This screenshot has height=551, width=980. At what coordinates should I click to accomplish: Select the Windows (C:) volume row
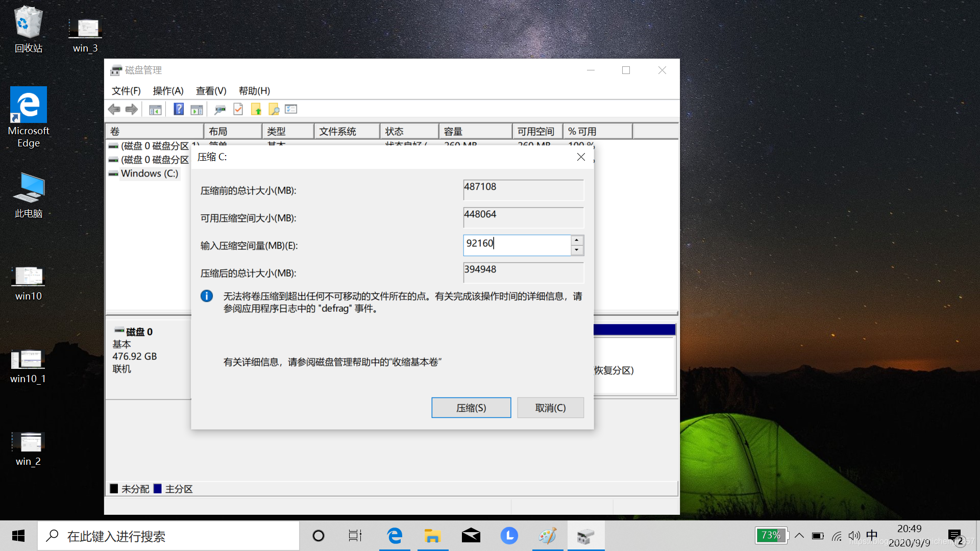coord(149,173)
